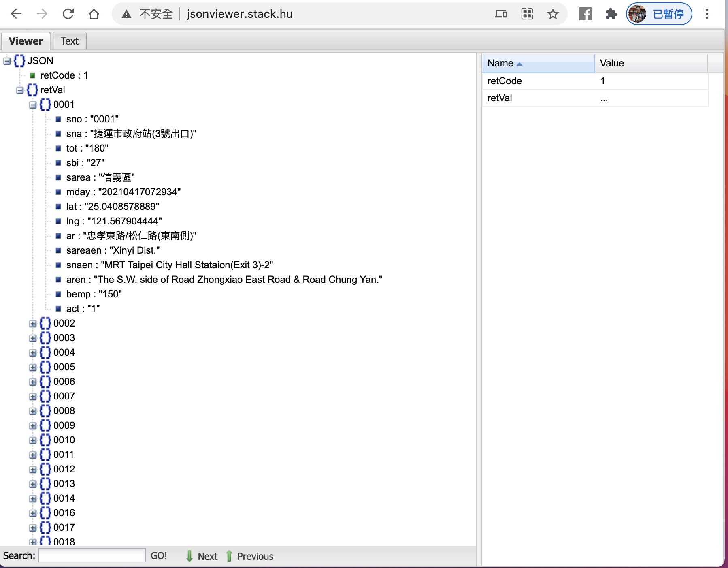This screenshot has height=568, width=728.
Task: Collapse the retVal node
Action: coord(20,90)
